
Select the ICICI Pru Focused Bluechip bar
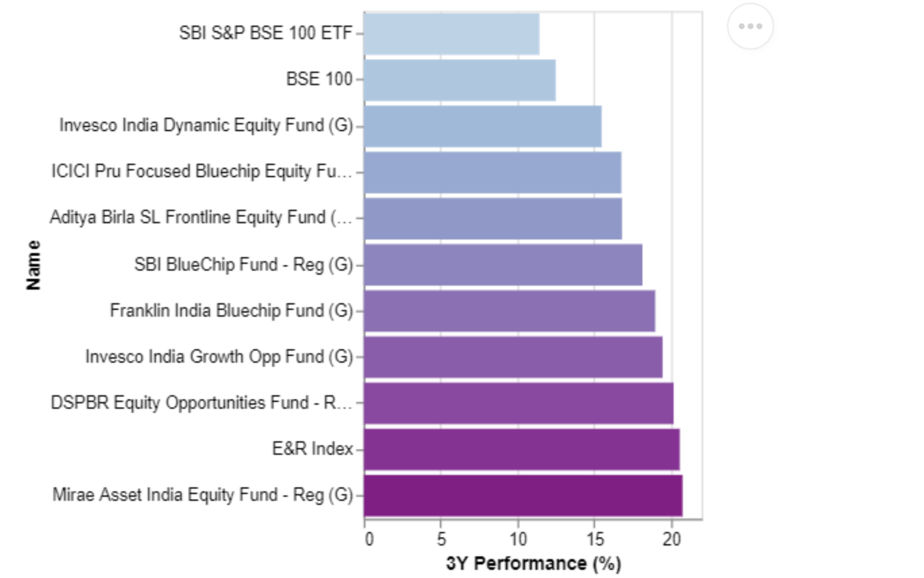[492, 172]
